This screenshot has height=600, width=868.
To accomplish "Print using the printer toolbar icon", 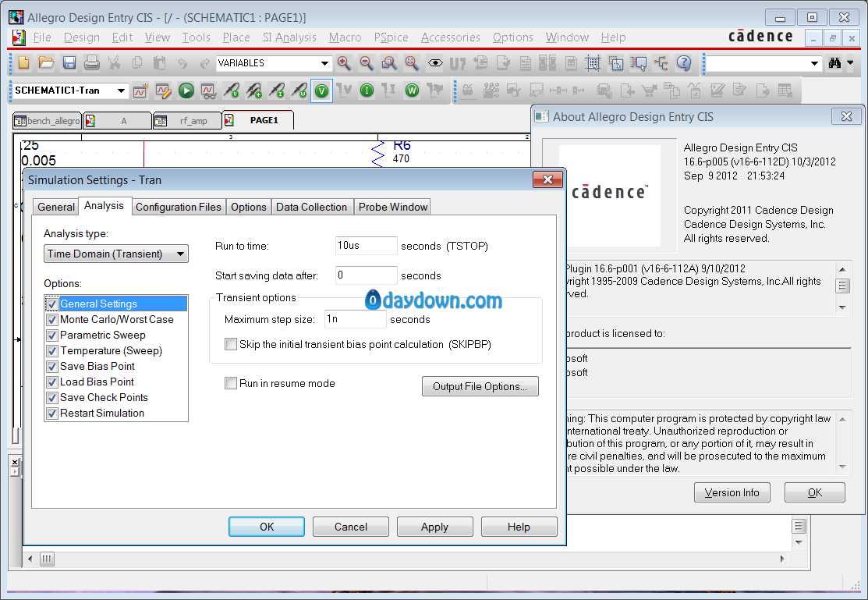I will (91, 63).
